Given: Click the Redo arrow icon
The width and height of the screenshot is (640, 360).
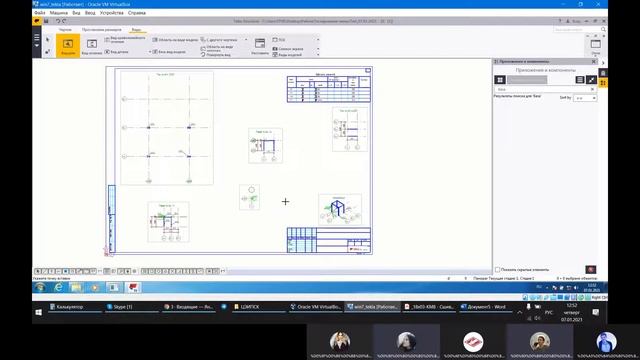Looking at the screenshot, I should point(64,21).
